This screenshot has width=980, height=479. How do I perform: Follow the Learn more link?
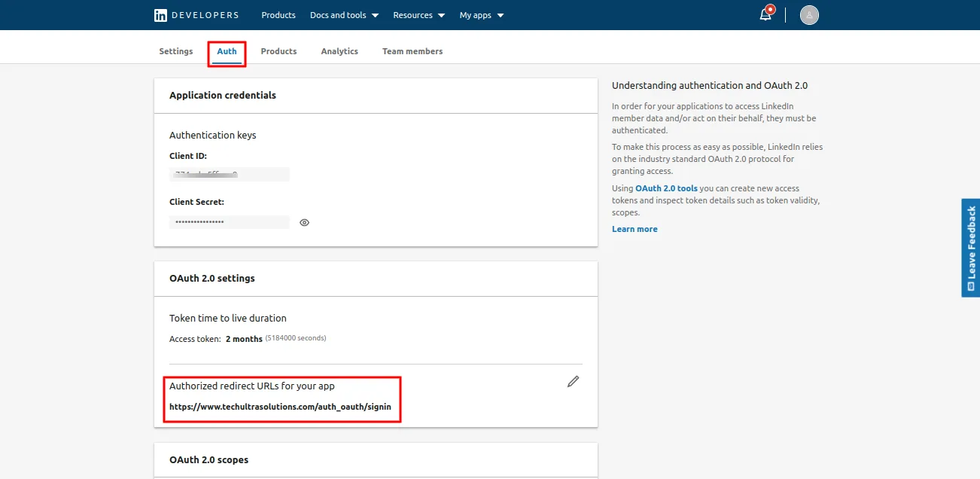(x=635, y=229)
